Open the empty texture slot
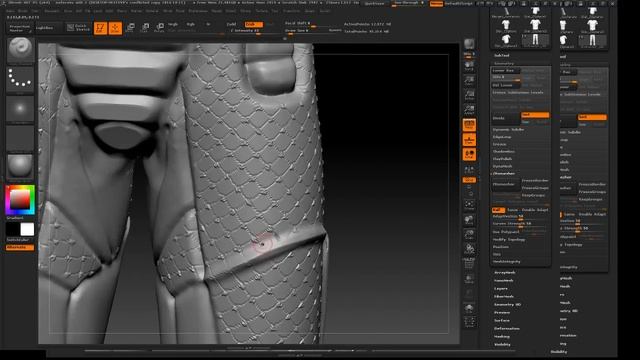The image size is (640, 360). pyautogui.click(x=20, y=138)
